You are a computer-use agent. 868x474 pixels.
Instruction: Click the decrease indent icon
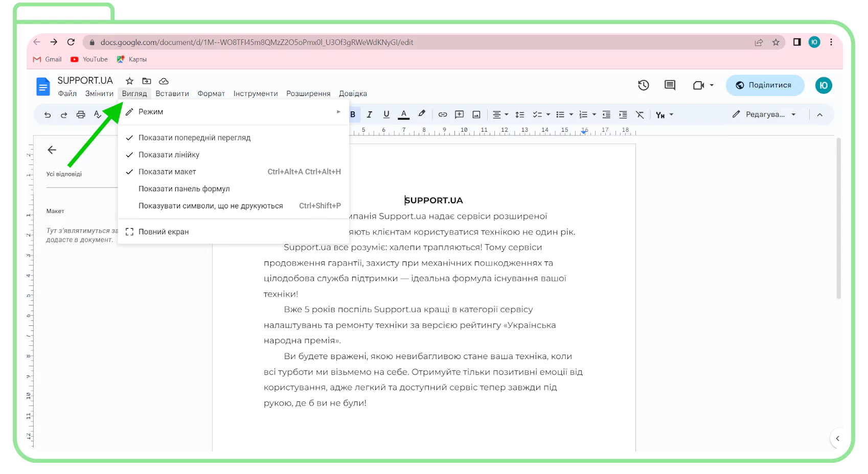[x=606, y=114]
